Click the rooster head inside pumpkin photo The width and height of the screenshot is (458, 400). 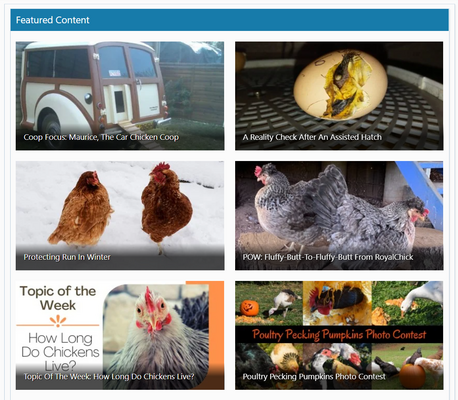pos(337,303)
